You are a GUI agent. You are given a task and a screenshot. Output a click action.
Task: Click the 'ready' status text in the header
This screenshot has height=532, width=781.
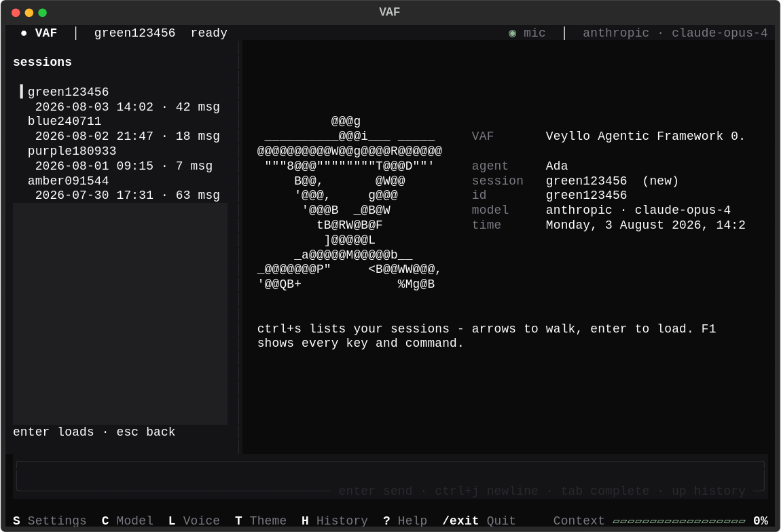coord(208,33)
